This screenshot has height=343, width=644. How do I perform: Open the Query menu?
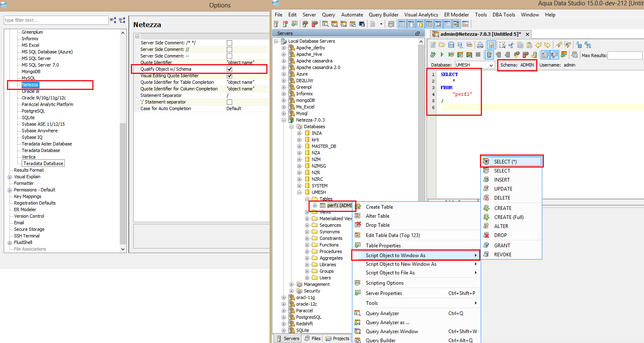pyautogui.click(x=328, y=15)
